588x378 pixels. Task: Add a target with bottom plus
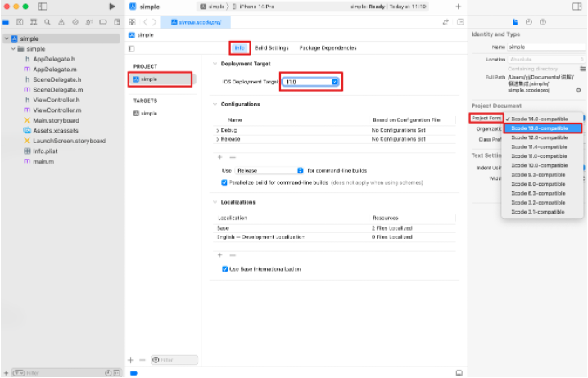coord(130,360)
